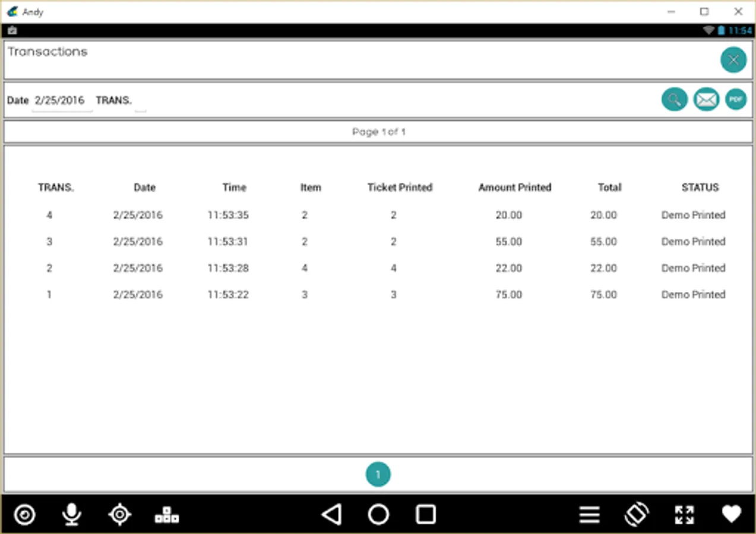Viewport: 756px width, 534px height.
Task: Tap Android recent apps square button
Action: (425, 514)
